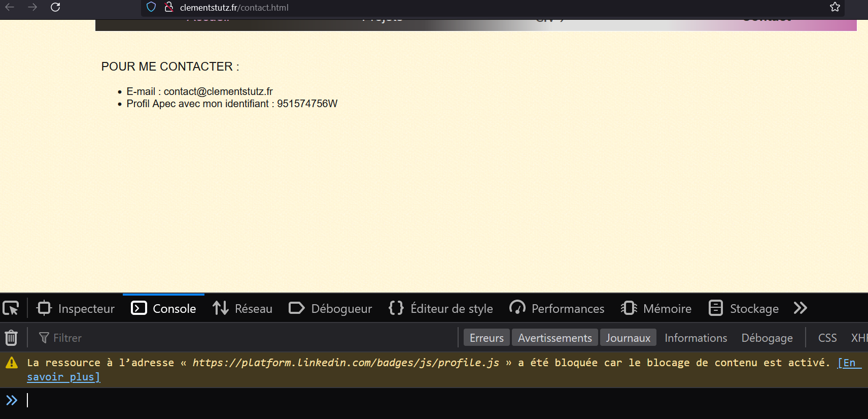Open the tracking protection shield icon
This screenshot has width=868, height=419.
(151, 7)
